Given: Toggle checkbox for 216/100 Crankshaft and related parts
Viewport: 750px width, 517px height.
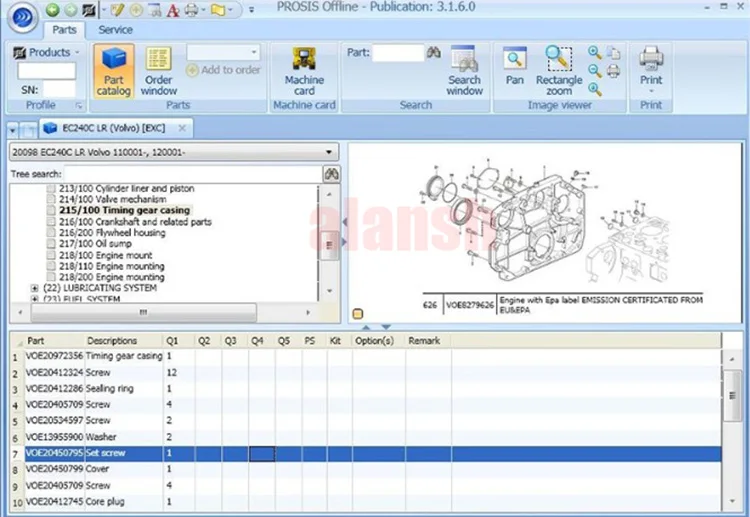Looking at the screenshot, I should [51, 222].
